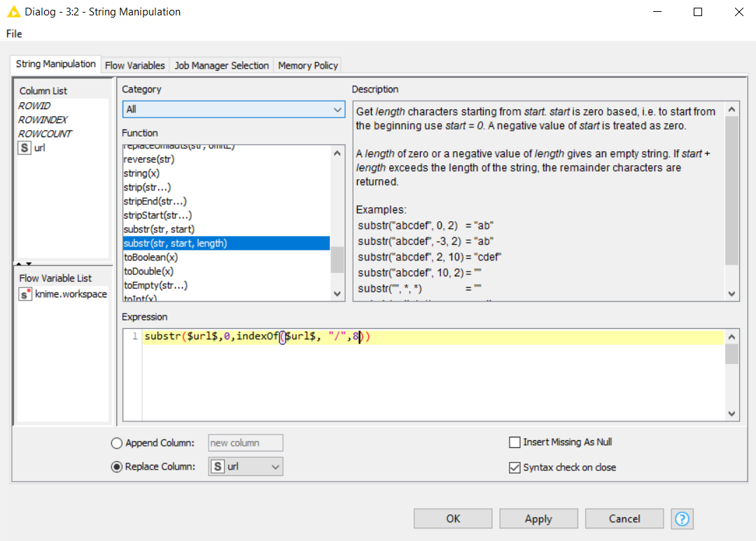Screen dimensions: 756x541
Task: Enable Insert Missing As Null checkbox
Action: click(515, 442)
